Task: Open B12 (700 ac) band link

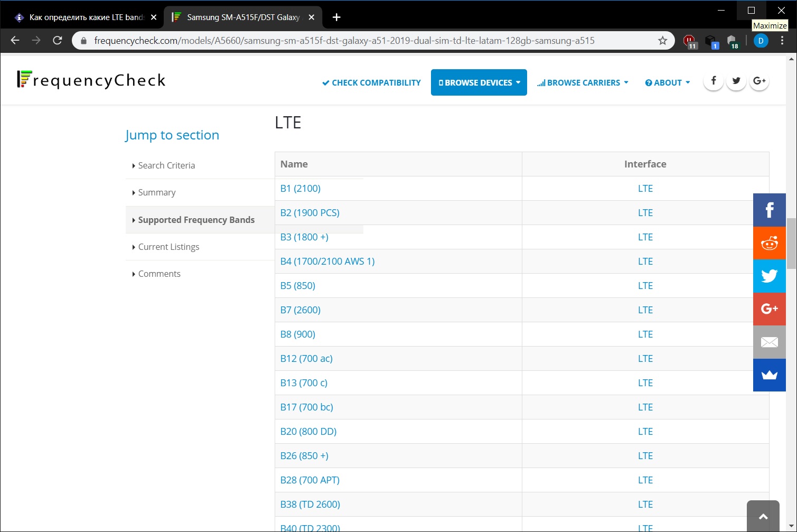Action: [306, 359]
